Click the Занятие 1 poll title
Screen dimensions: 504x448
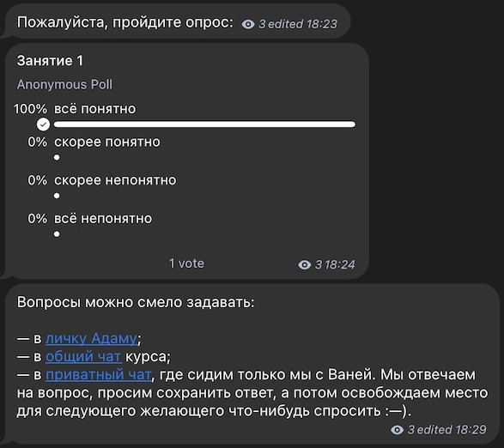pos(50,61)
